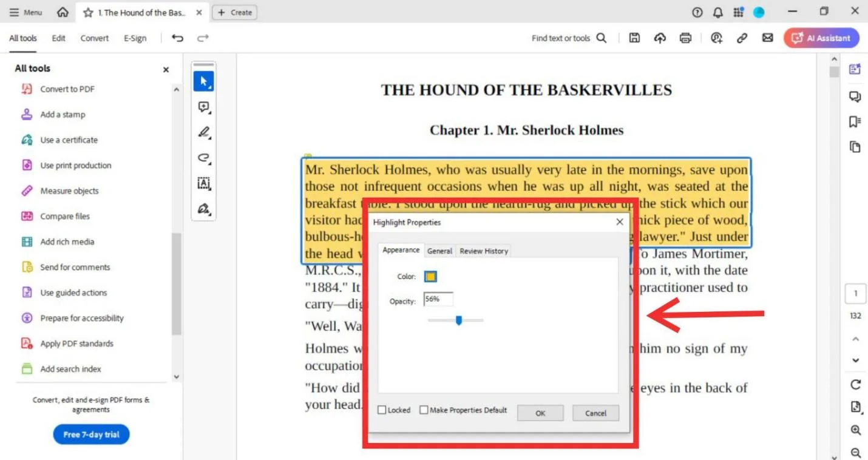This screenshot has width=868, height=460.
Task: Open the Convert menu
Action: (x=95, y=38)
